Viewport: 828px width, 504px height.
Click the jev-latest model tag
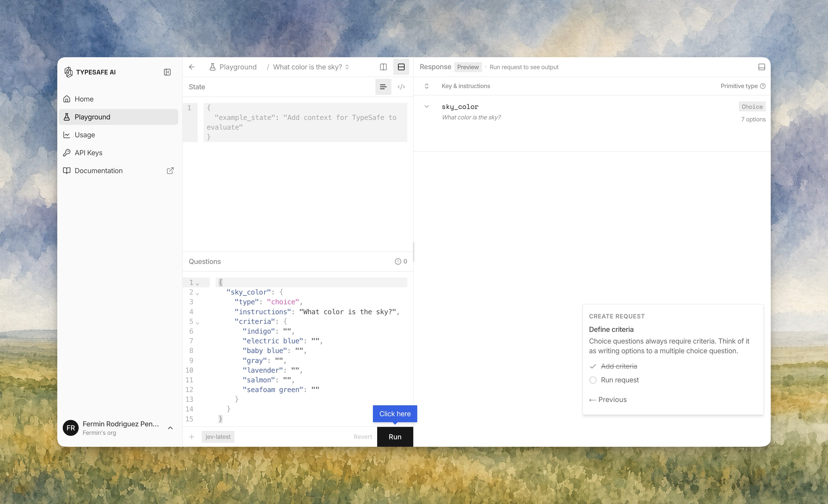(x=218, y=437)
